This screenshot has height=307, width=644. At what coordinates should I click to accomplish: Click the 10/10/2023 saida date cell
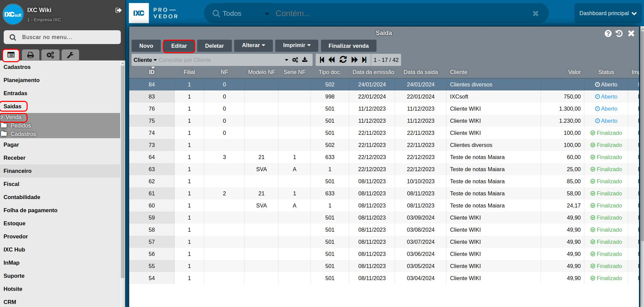point(421,181)
